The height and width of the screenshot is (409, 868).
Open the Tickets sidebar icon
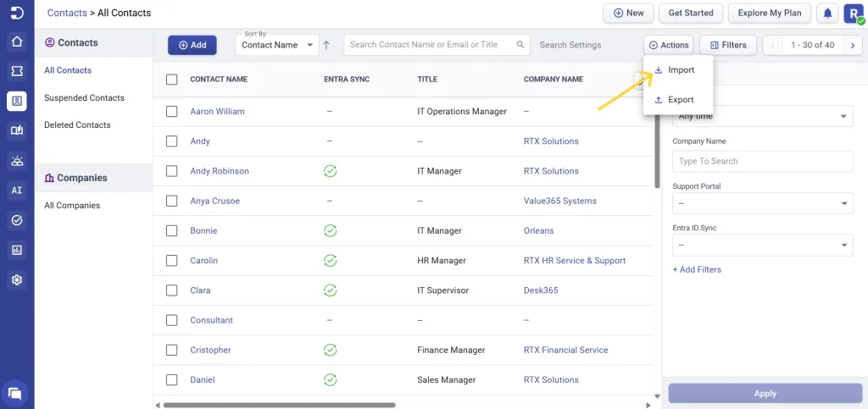coord(17,71)
